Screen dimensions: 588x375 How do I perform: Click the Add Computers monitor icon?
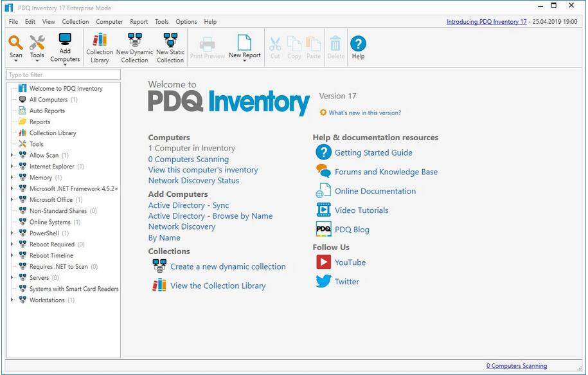coord(65,39)
